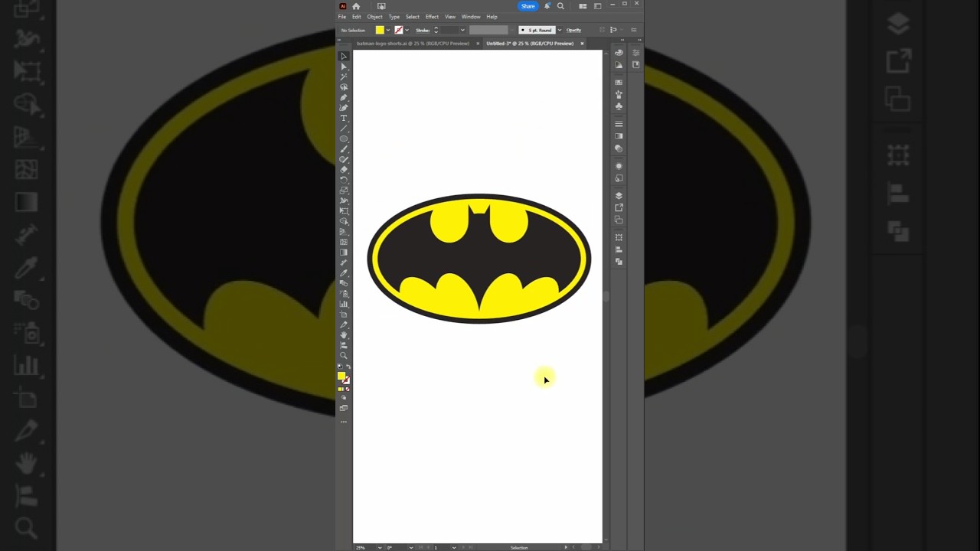This screenshot has height=551, width=980.
Task: Change the screen mode button
Action: [x=344, y=408]
